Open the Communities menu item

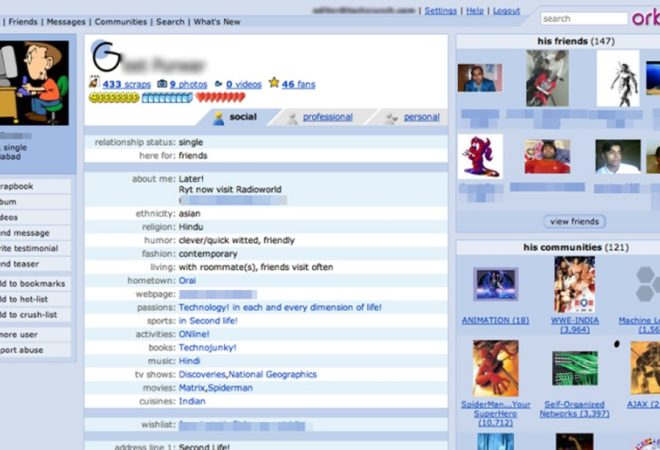click(x=121, y=21)
